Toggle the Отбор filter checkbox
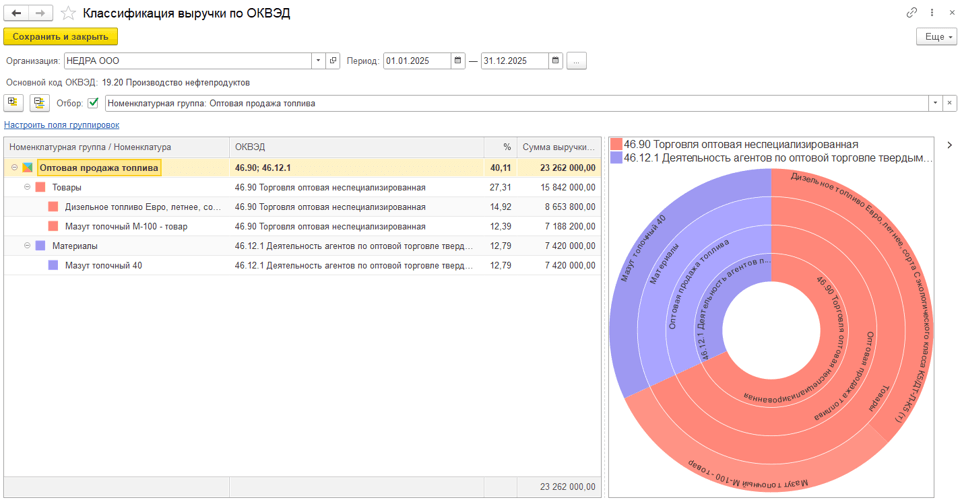The image size is (960, 502). tap(94, 103)
